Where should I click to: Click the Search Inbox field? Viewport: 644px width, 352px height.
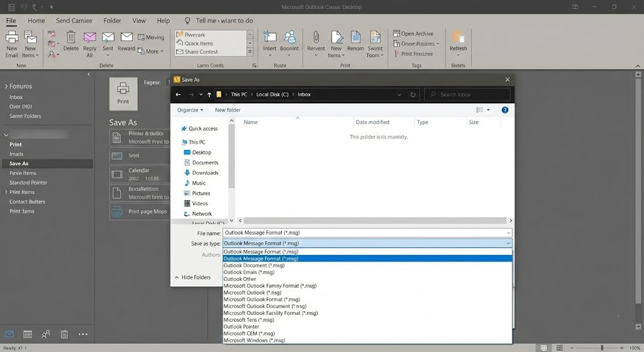(467, 94)
